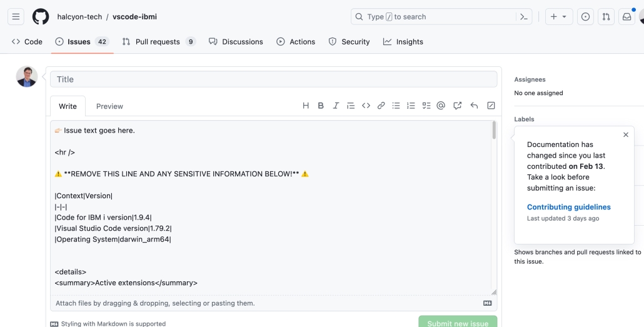Image resolution: width=644 pixels, height=327 pixels.
Task: Click the Markdown icon in attach bar
Action: point(488,303)
